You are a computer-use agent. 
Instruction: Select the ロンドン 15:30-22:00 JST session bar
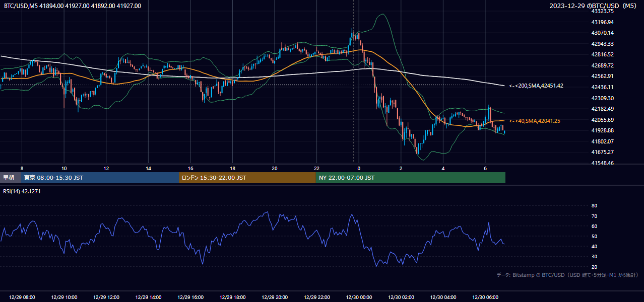(247, 178)
